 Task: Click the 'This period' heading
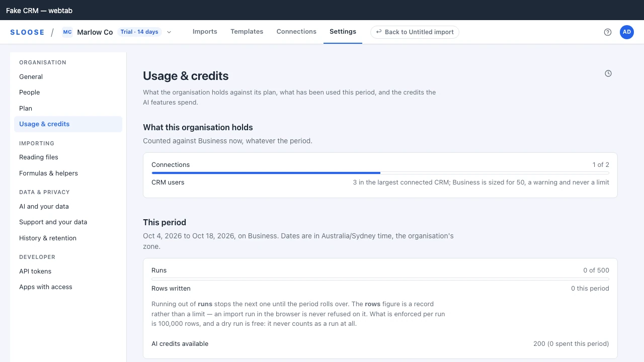165,222
